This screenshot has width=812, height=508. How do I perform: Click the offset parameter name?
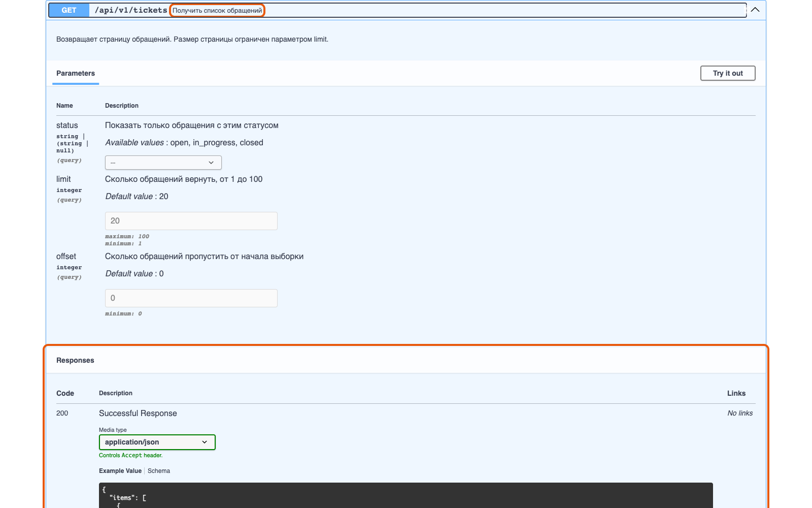click(66, 257)
